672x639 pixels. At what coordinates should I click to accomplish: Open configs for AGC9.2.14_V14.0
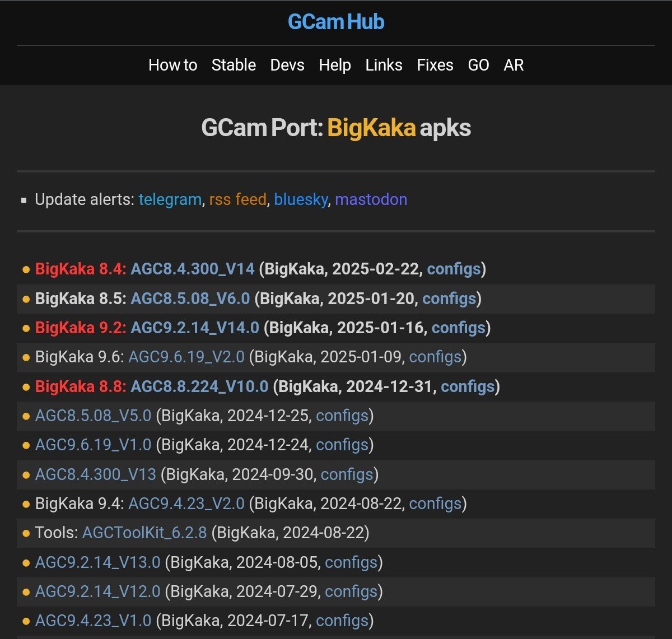pos(459,328)
